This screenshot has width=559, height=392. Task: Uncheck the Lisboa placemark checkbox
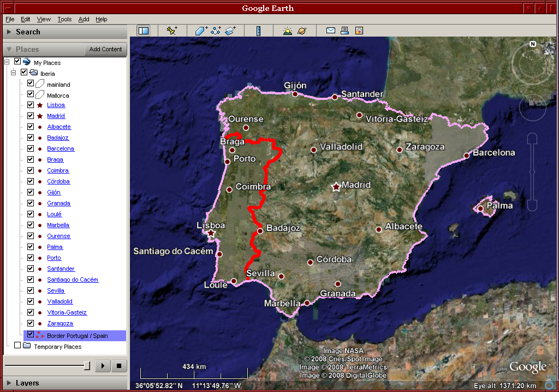31,105
